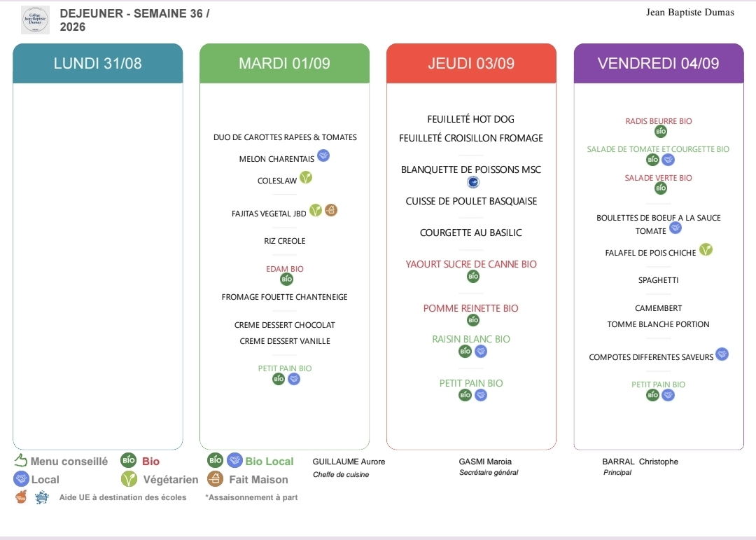This screenshot has height=540, width=756.
Task: Click the BARRAL Christophe name
Action: (x=640, y=462)
